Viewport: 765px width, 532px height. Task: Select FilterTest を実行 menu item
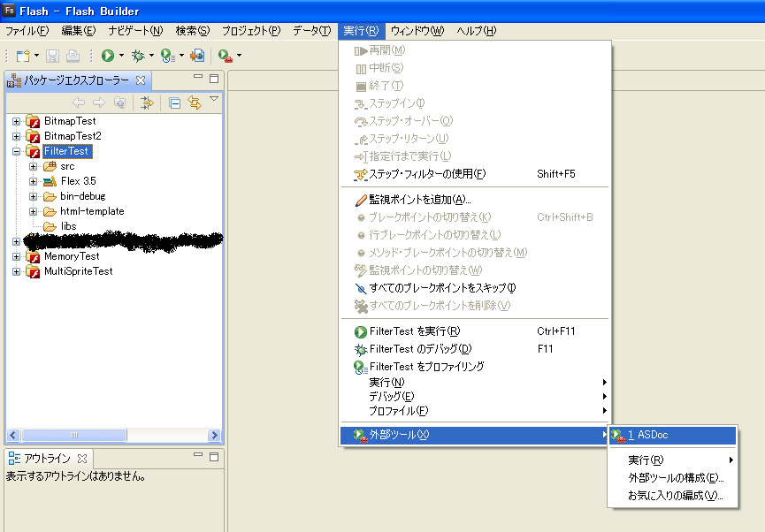(x=414, y=331)
